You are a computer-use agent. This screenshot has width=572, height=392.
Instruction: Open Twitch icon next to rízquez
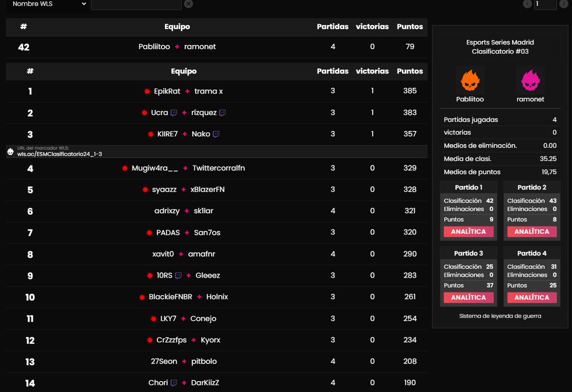[222, 113]
